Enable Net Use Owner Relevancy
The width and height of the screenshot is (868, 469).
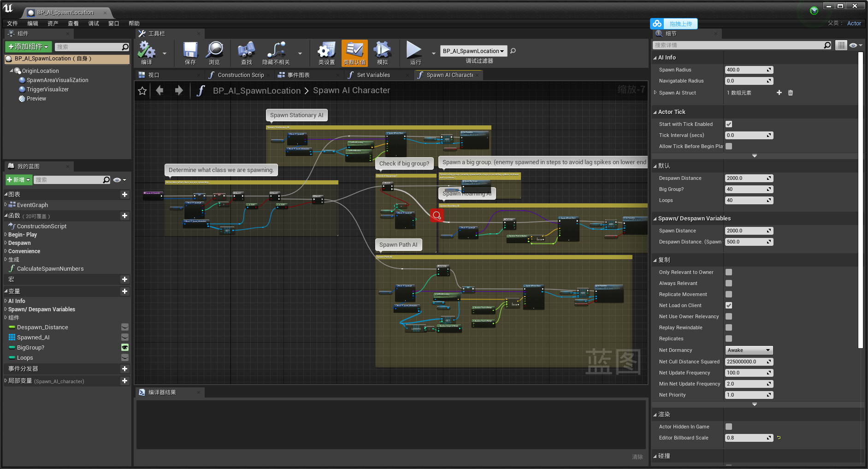click(x=729, y=316)
